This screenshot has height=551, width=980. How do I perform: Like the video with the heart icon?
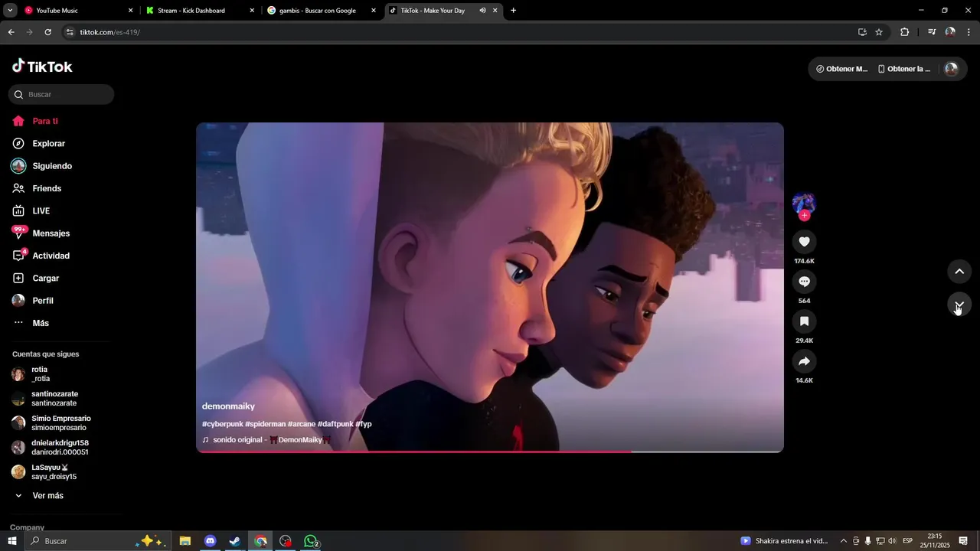click(x=804, y=242)
